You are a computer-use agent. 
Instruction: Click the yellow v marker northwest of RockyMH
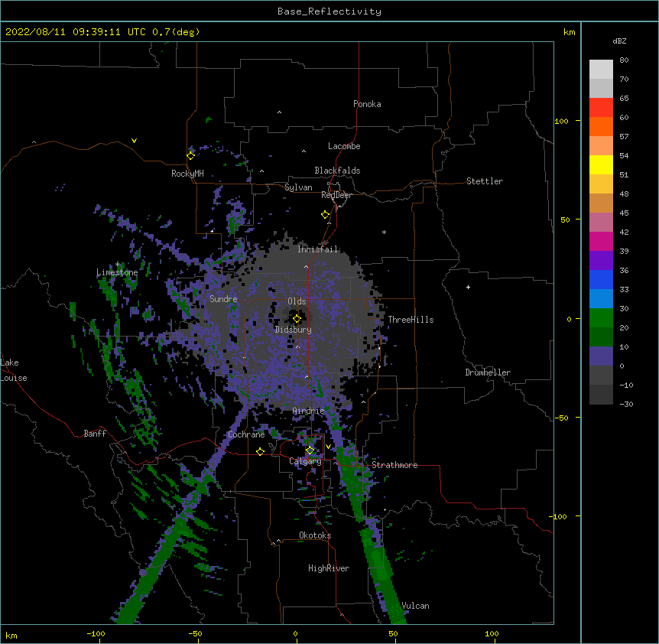click(x=134, y=141)
